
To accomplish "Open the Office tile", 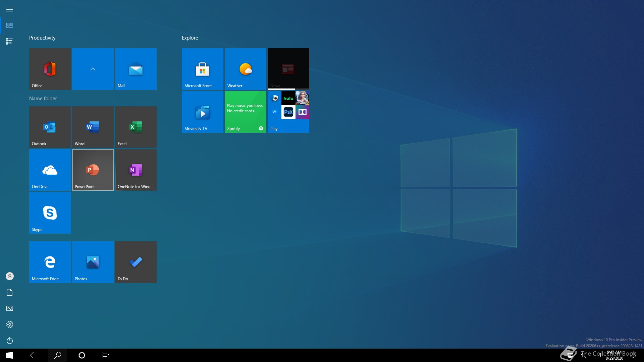I will click(50, 69).
